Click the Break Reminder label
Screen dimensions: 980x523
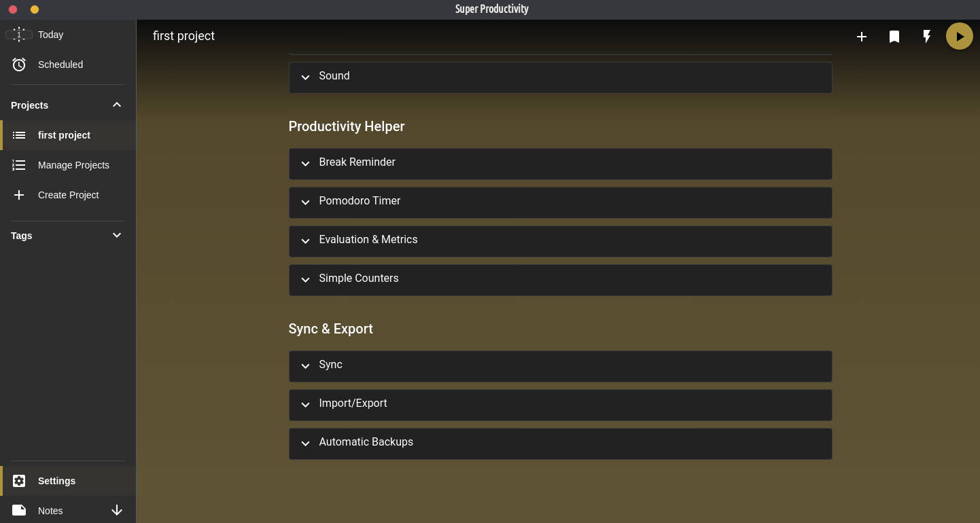tap(357, 162)
